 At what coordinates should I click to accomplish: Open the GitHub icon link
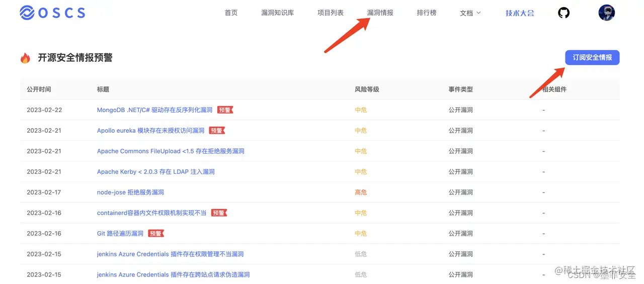(x=564, y=13)
